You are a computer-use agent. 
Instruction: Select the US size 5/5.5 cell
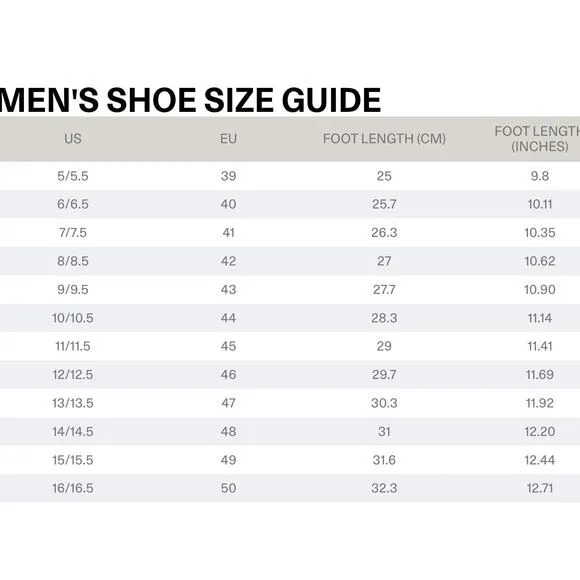point(73,176)
